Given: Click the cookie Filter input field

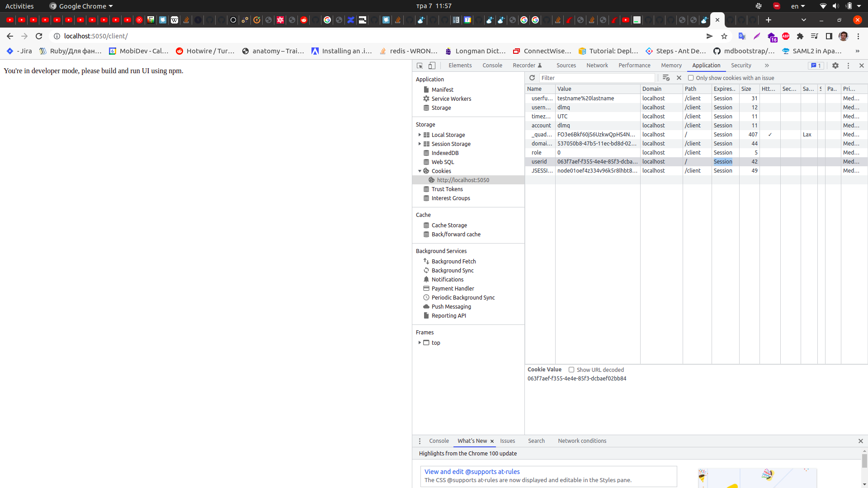Looking at the screenshot, I should click(x=597, y=78).
